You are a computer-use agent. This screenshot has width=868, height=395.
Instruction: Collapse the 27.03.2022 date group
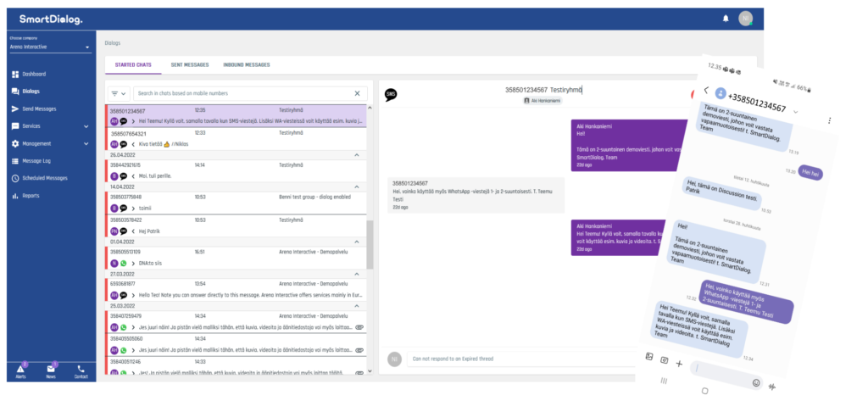point(357,274)
